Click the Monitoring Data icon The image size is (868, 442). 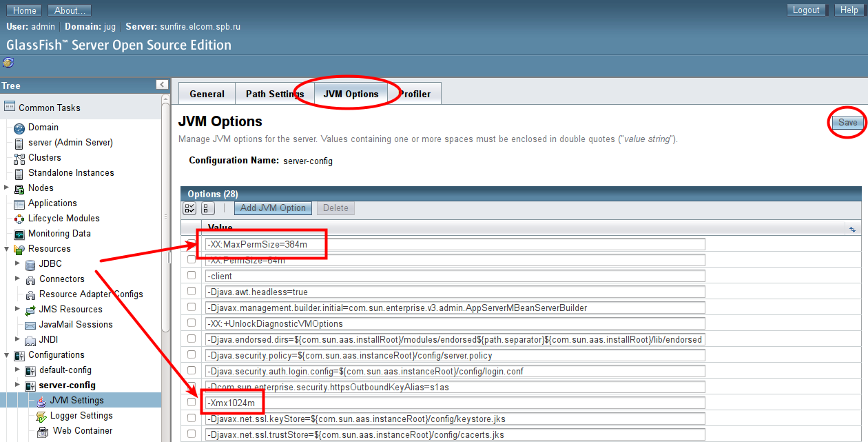(x=19, y=234)
